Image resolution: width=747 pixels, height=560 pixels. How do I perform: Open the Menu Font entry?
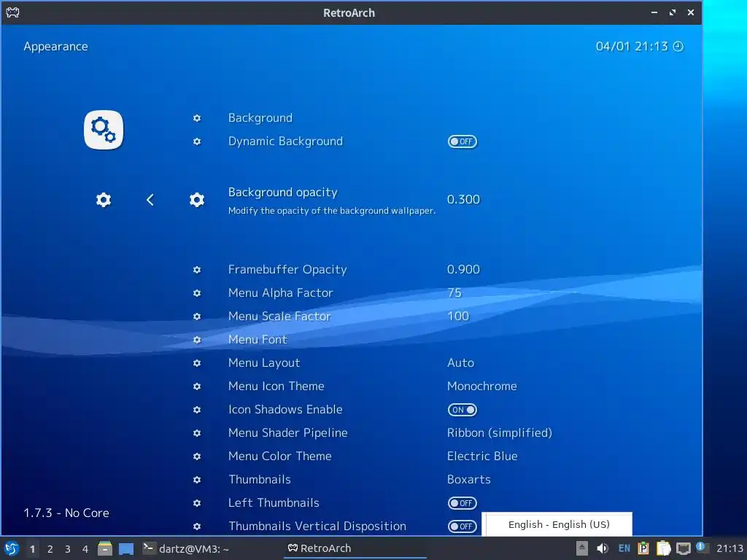pos(258,340)
